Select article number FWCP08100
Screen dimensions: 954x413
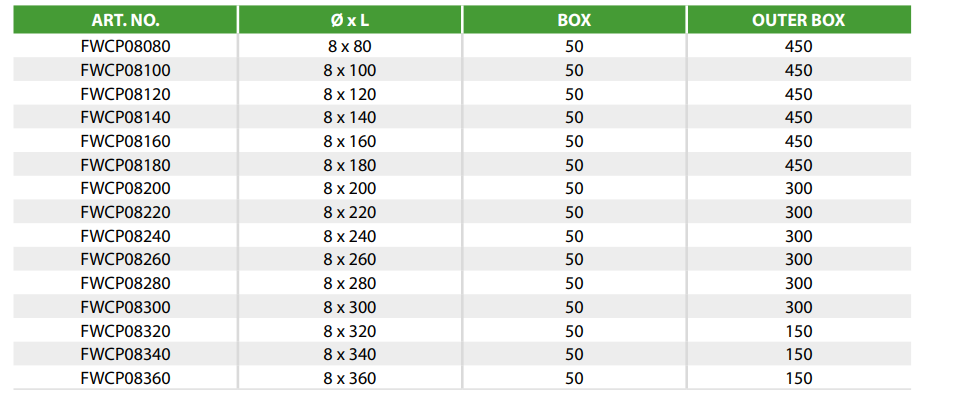pyautogui.click(x=125, y=71)
